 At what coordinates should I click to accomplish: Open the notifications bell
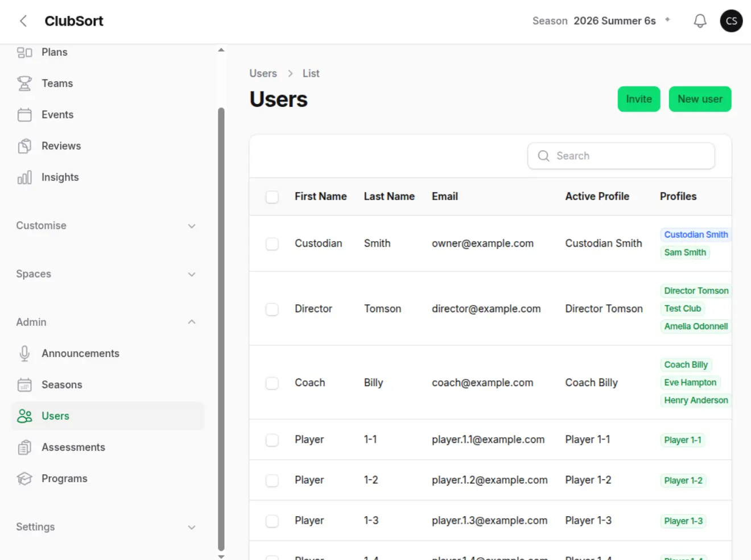click(x=700, y=21)
